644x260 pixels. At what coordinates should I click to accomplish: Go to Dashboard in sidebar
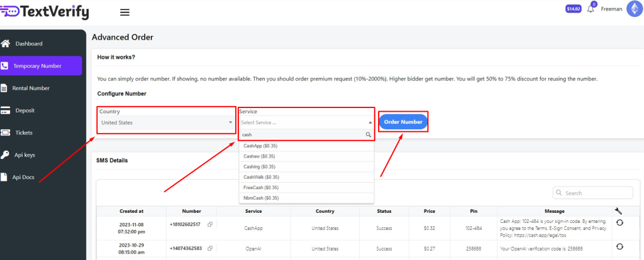29,44
